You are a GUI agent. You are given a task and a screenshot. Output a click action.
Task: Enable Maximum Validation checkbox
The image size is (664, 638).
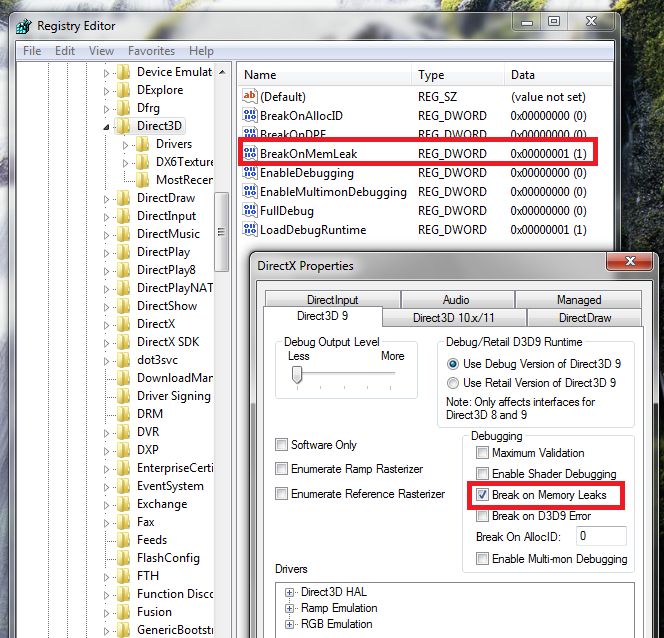[482, 453]
